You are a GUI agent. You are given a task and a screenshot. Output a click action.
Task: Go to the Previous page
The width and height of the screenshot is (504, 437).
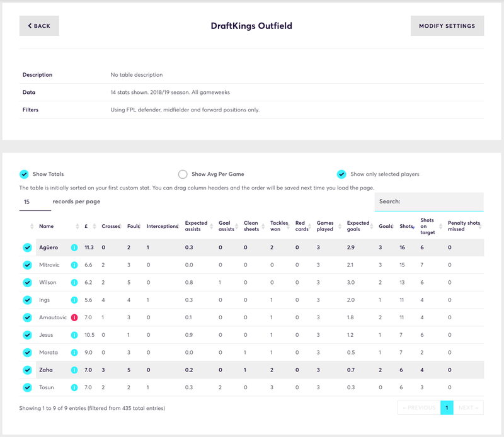pos(419,408)
